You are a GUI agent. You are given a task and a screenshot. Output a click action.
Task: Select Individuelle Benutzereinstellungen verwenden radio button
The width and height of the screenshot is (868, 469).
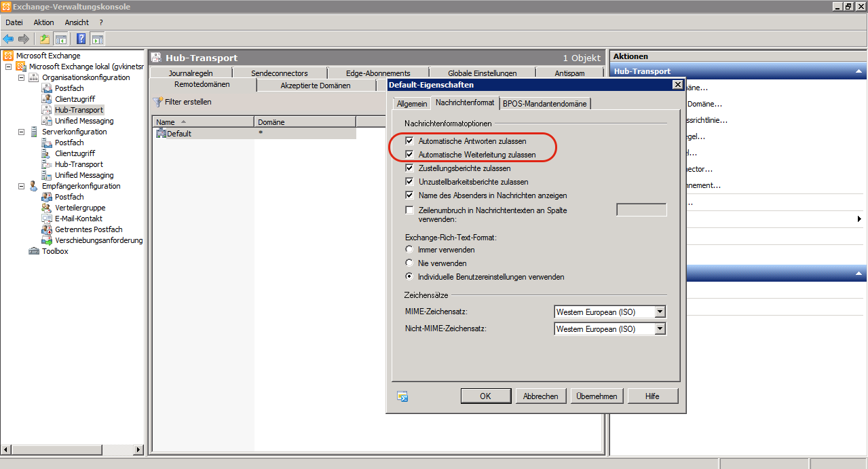pyautogui.click(x=409, y=276)
